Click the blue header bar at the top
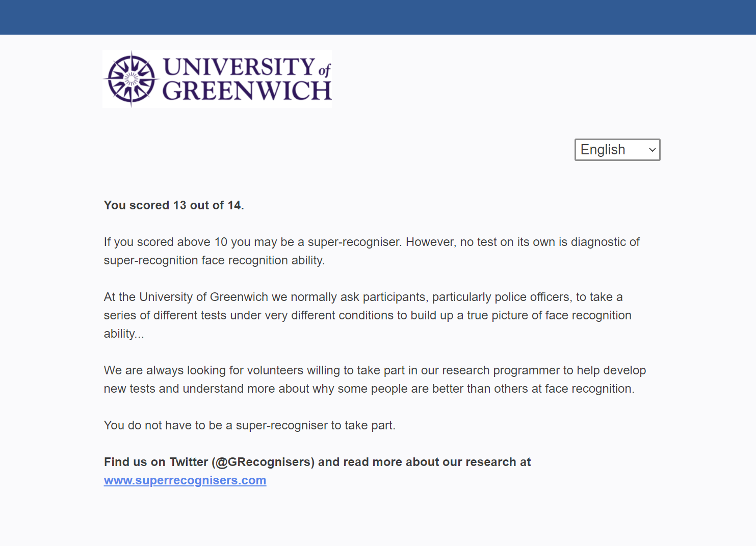The height and width of the screenshot is (546, 756). pos(378,17)
